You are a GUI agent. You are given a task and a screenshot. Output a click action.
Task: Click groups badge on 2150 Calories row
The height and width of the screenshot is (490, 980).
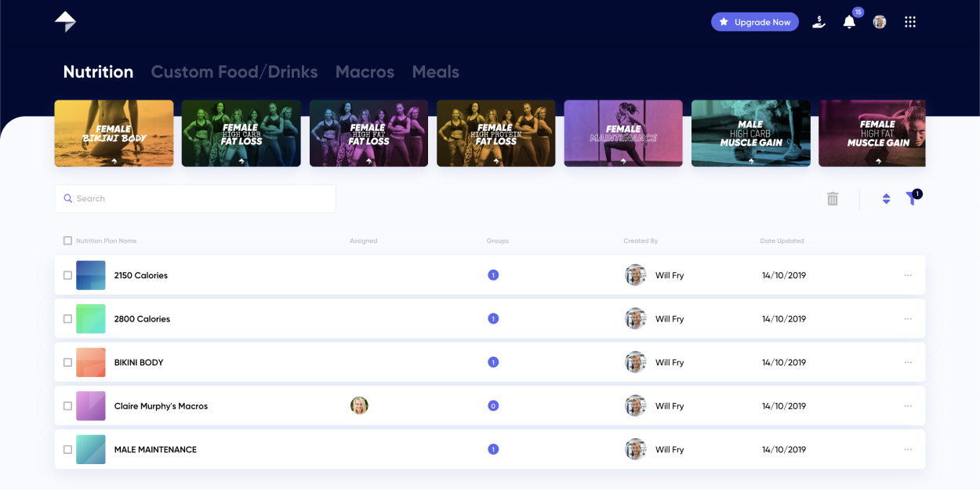click(x=493, y=275)
